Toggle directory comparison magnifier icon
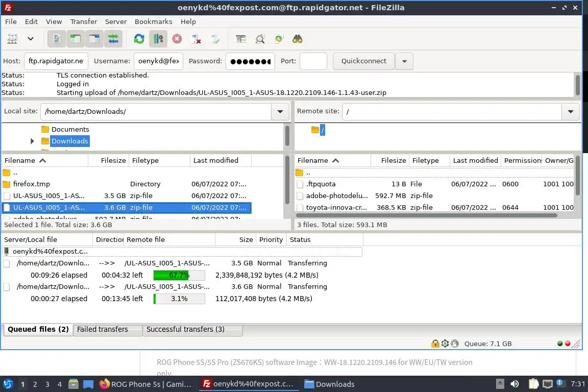Viewport: 588px width, 392px height. 260,39
